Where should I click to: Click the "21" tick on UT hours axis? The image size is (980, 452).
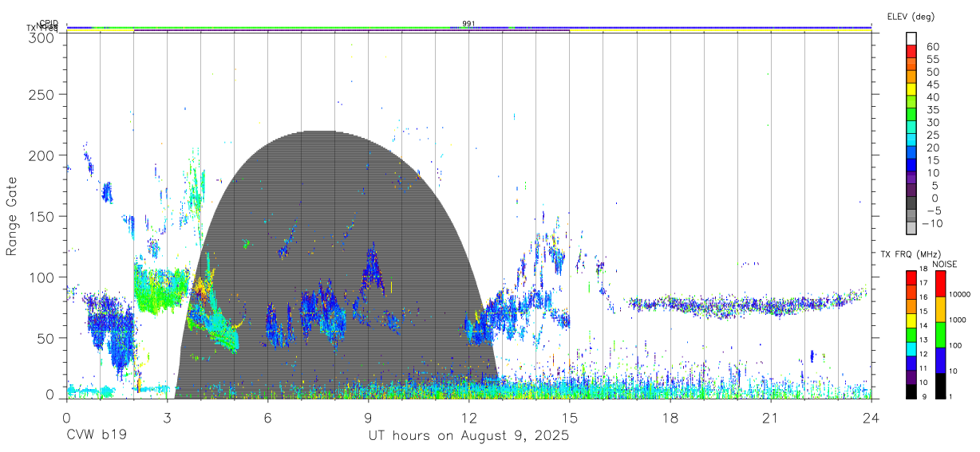coord(771,419)
